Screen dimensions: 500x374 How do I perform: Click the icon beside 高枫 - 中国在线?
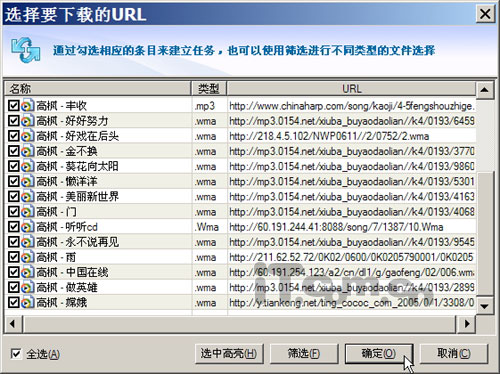tap(27, 272)
